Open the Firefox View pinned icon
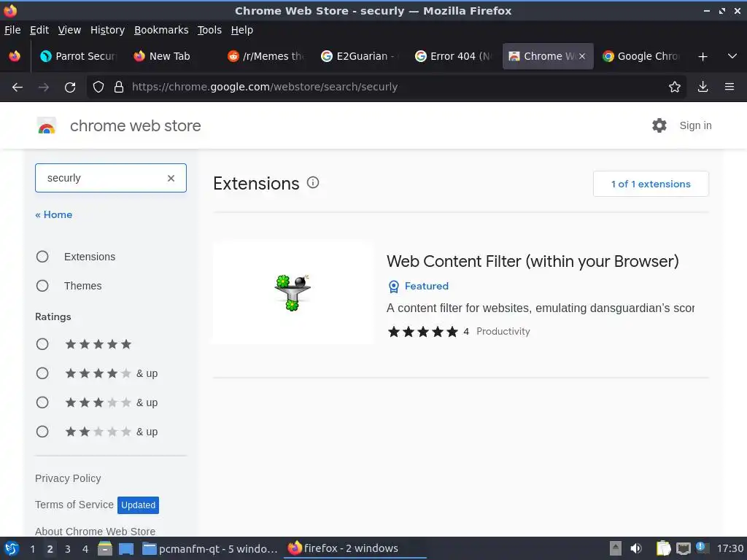The image size is (747, 560). pos(15,56)
